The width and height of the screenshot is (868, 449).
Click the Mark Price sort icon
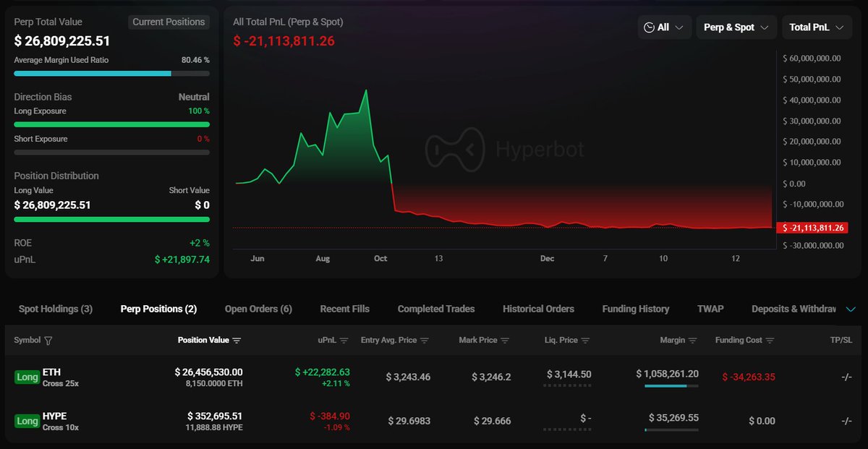pos(505,341)
